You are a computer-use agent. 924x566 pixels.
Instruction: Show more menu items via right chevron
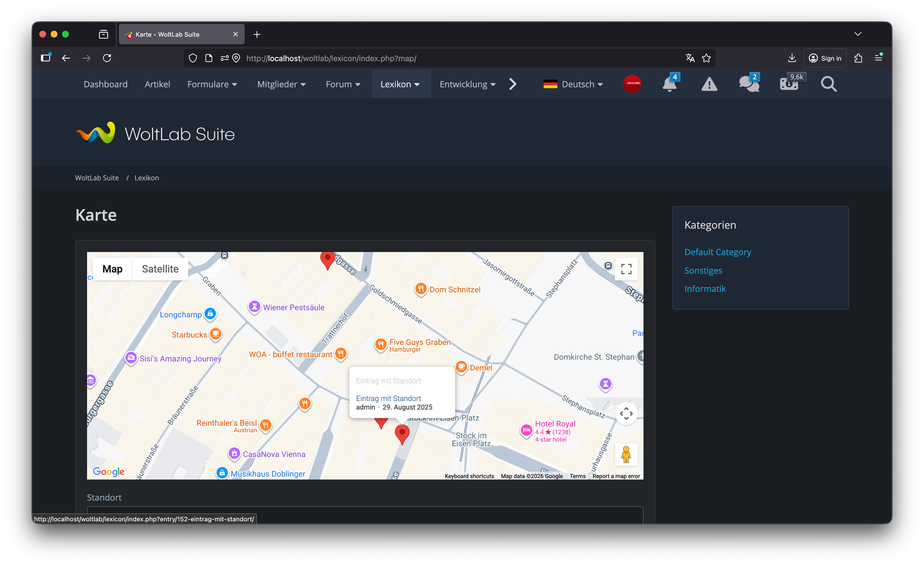[x=513, y=84]
